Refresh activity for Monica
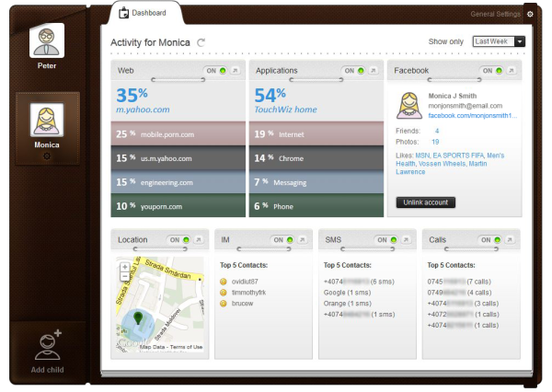The image size is (552, 392). tap(201, 42)
